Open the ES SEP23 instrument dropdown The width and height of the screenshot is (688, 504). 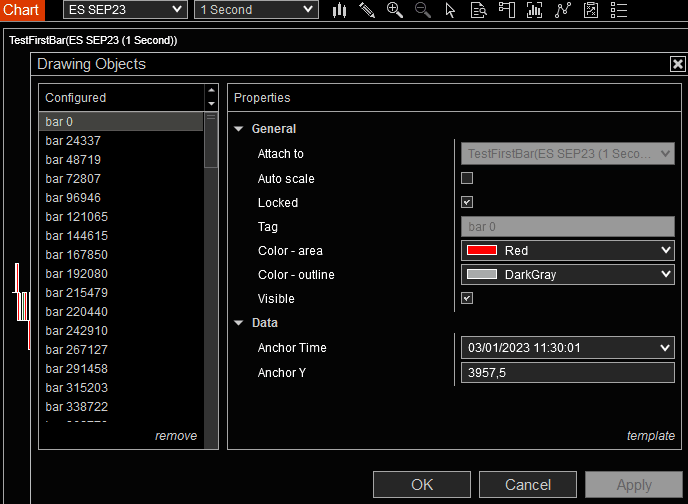(125, 10)
